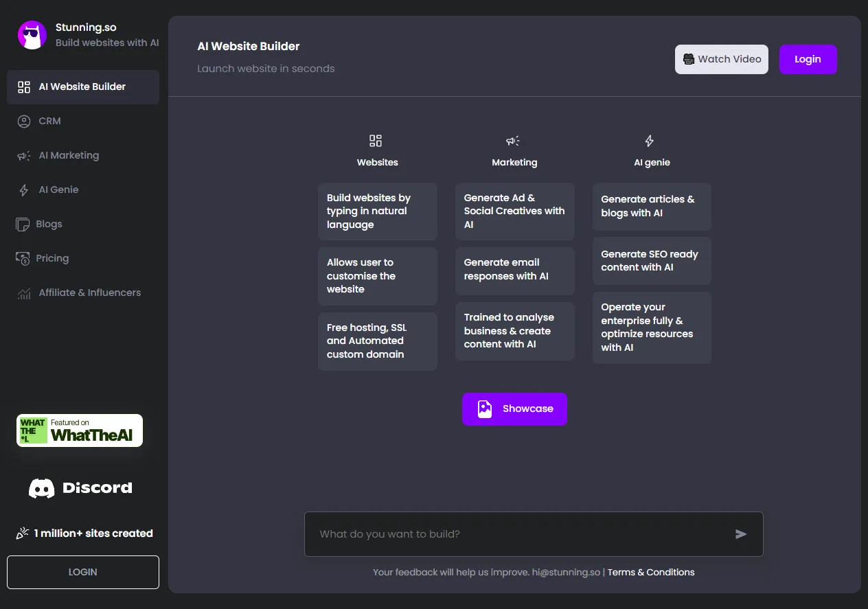Select 'Free hosting, SSL and Automated custom domain' card
Screen dimensions: 868x609
378,341
